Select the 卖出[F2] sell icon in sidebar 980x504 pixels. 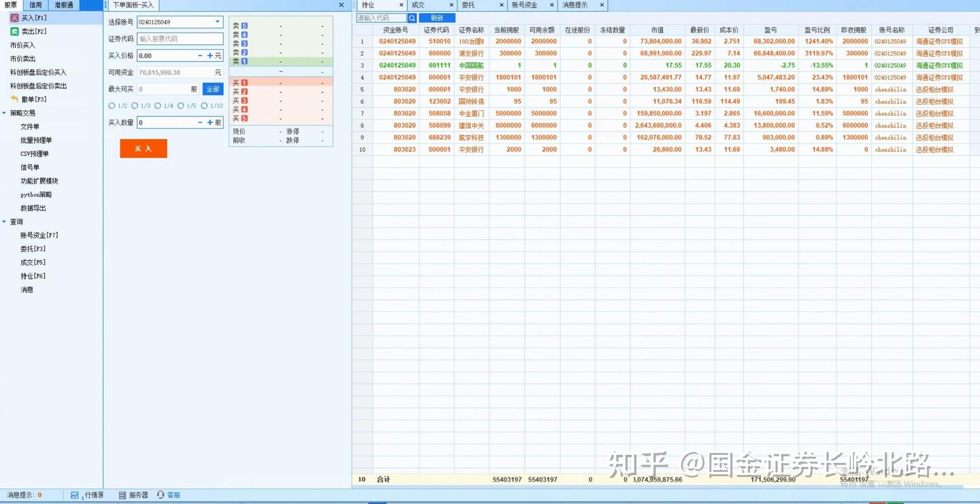coord(16,30)
